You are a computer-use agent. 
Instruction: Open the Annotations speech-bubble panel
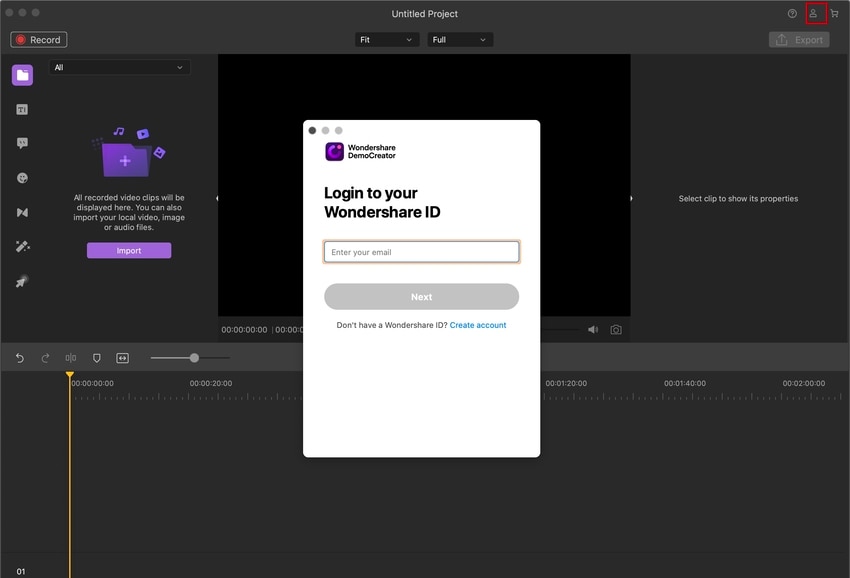(x=22, y=143)
